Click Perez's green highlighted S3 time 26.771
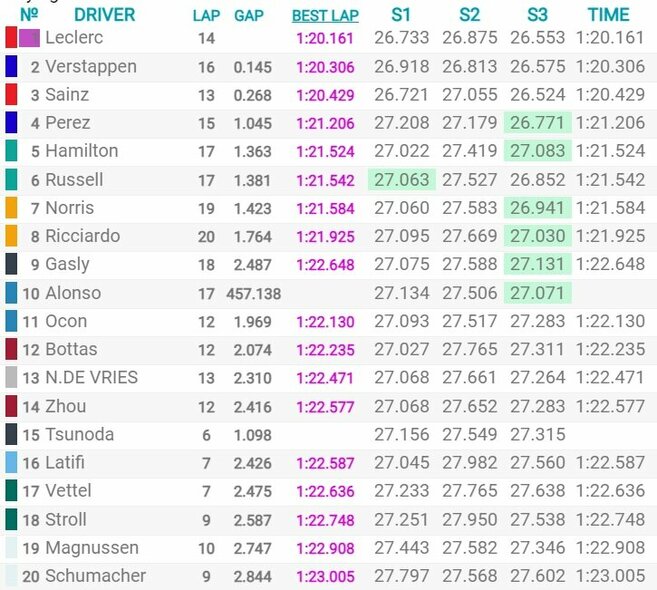This screenshot has height=590, width=657. point(537,123)
